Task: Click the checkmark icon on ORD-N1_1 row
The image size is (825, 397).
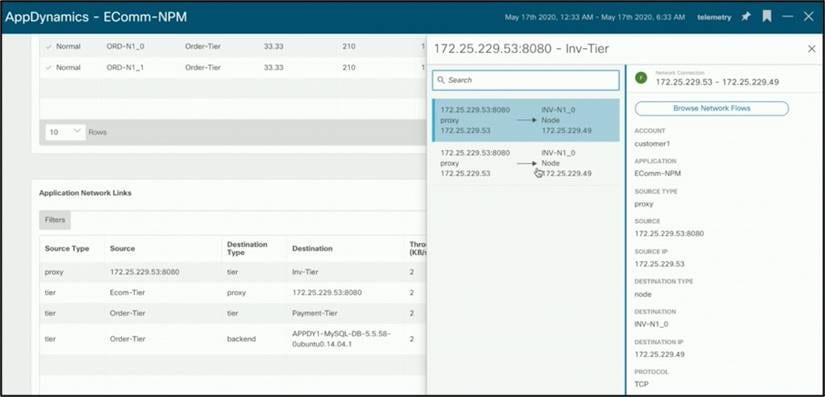Action: [49, 68]
